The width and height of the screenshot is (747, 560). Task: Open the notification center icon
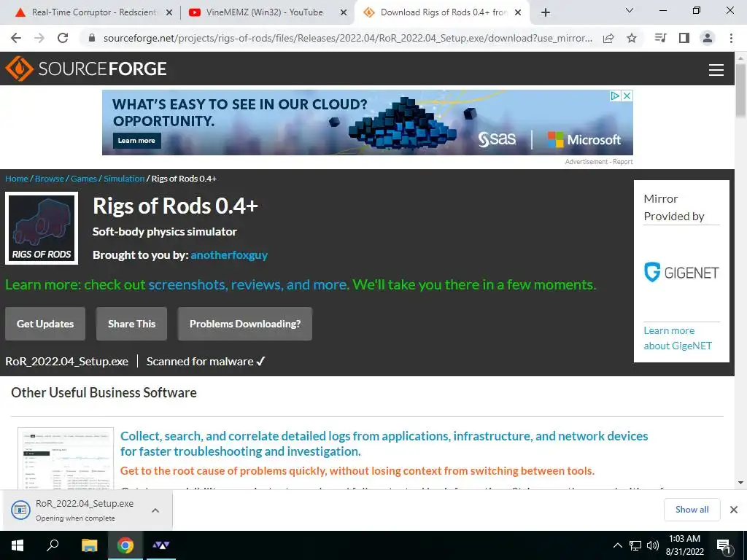point(724,546)
